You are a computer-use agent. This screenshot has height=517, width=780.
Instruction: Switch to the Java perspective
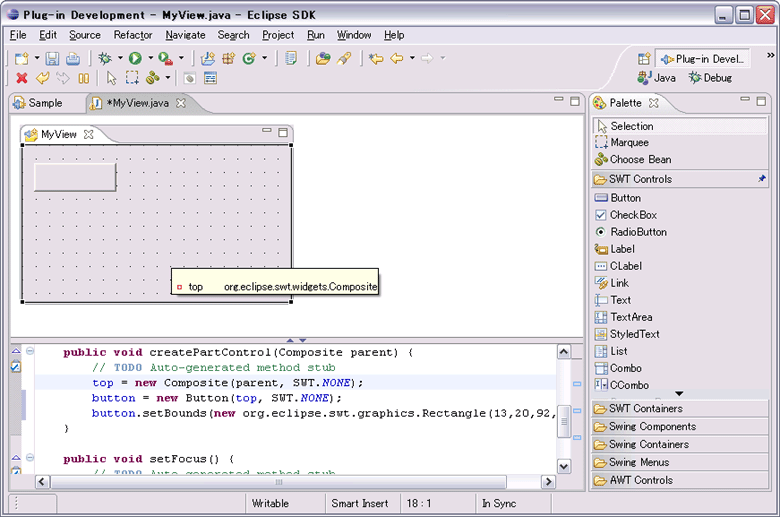coord(657,78)
